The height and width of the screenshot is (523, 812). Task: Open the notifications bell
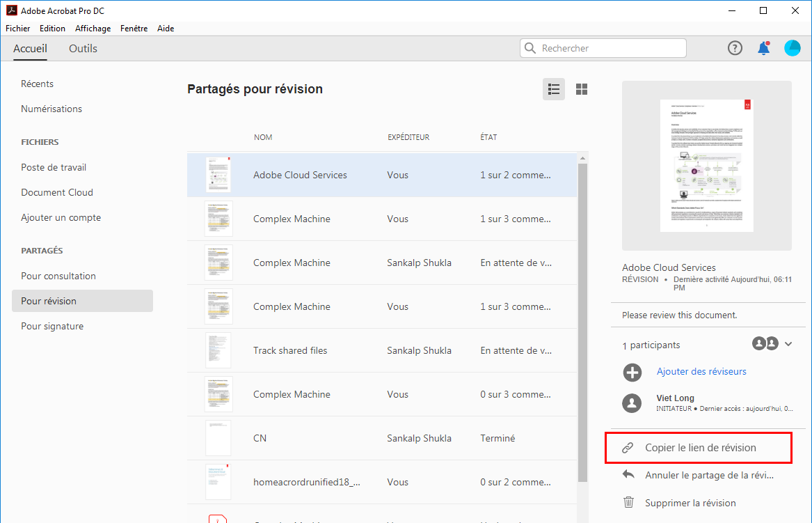point(764,48)
